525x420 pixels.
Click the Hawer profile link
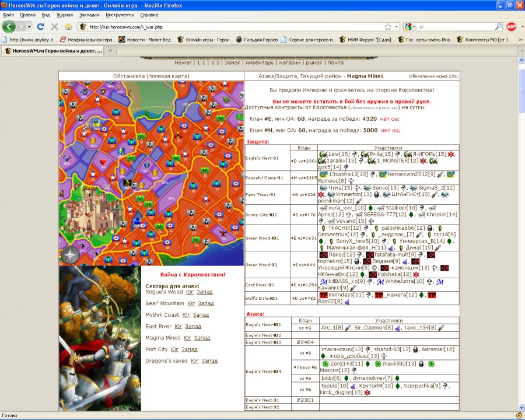point(183,62)
